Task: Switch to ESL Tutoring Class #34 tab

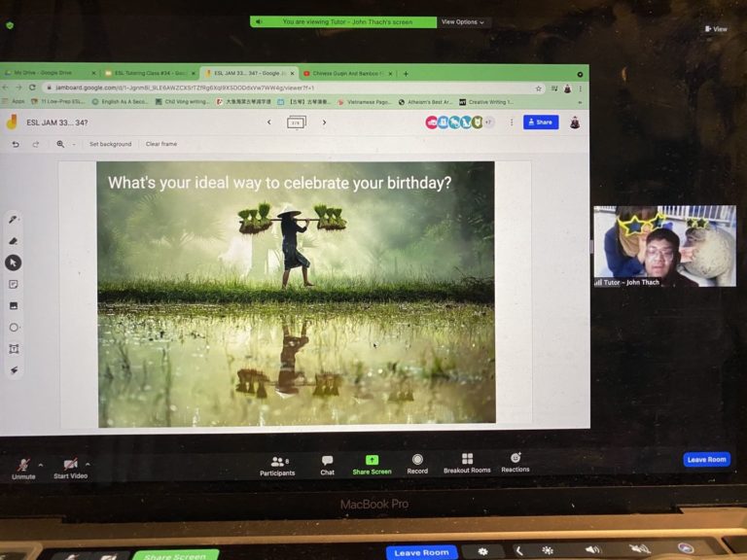Action: click(x=148, y=73)
